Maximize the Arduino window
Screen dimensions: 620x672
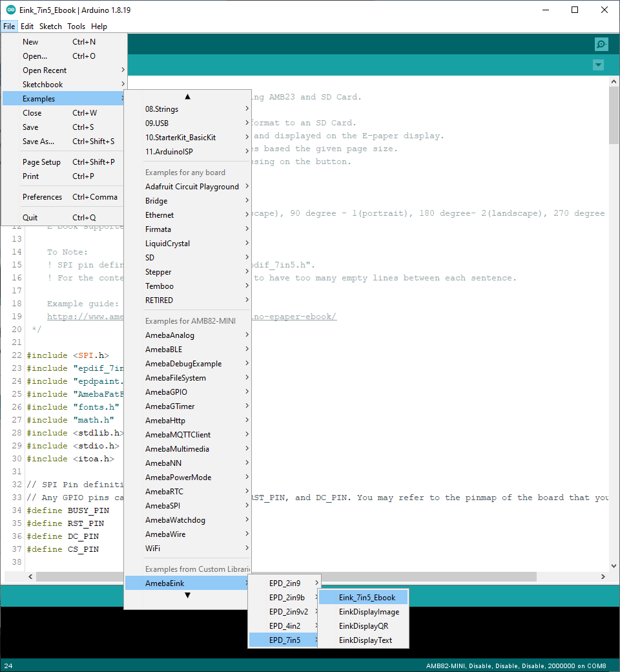point(575,10)
